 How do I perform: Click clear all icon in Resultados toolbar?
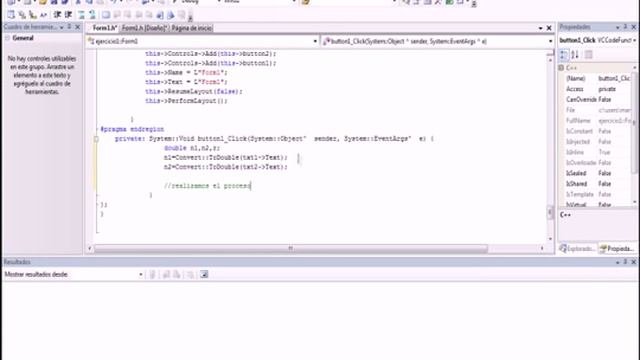coord(190,274)
